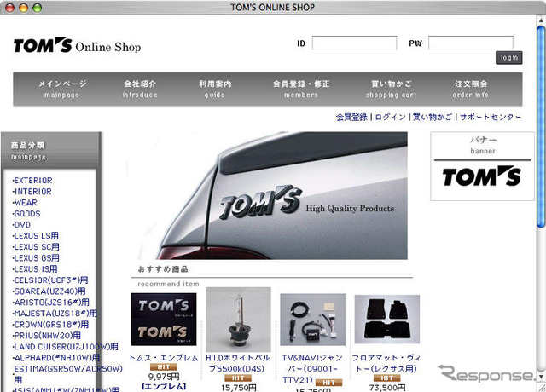This screenshot has height=392, width=546.
Task: Open the LEXUS GS用 category
Action: (x=36, y=258)
